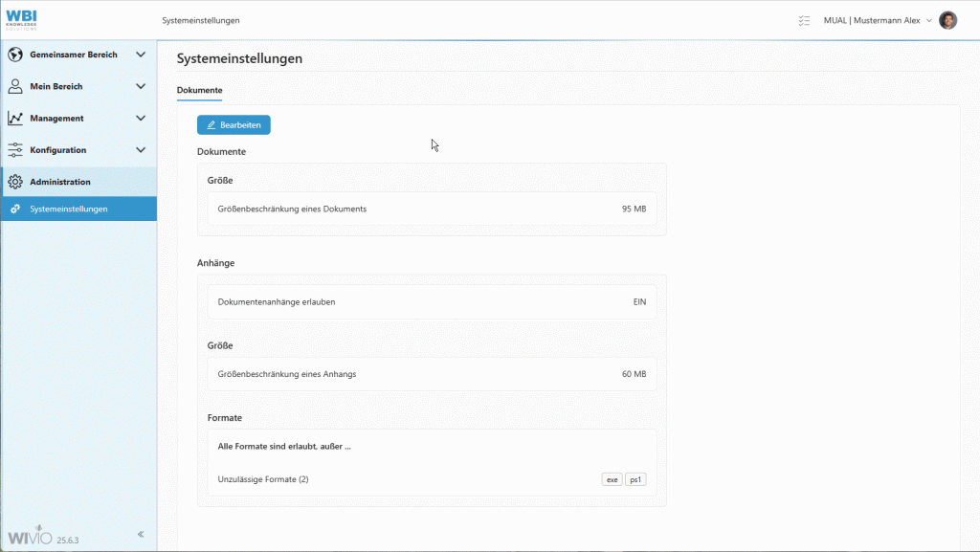Image resolution: width=980 pixels, height=552 pixels.
Task: Open the task list icon in the header
Action: [x=803, y=19]
